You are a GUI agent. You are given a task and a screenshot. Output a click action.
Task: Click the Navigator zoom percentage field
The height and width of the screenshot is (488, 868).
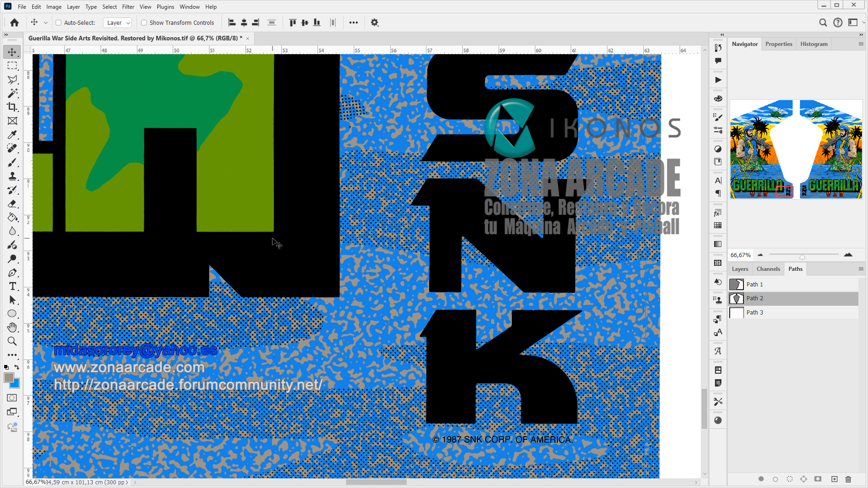(741, 255)
